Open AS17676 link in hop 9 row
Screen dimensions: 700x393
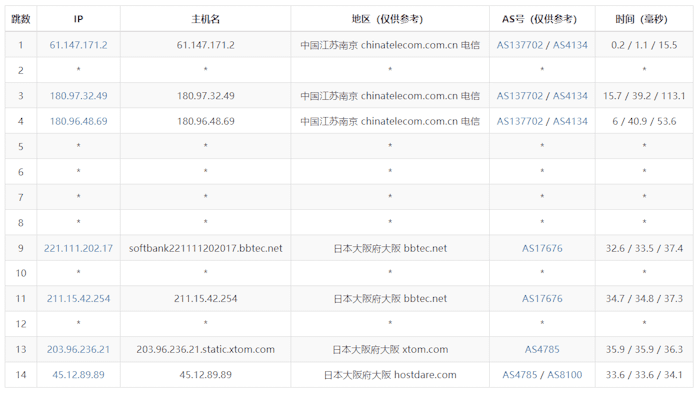click(x=542, y=248)
